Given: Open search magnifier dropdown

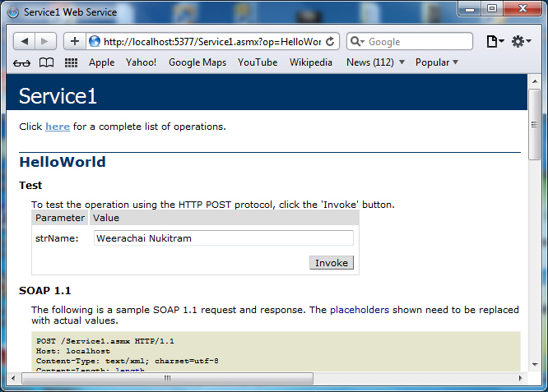Looking at the screenshot, I should point(357,42).
